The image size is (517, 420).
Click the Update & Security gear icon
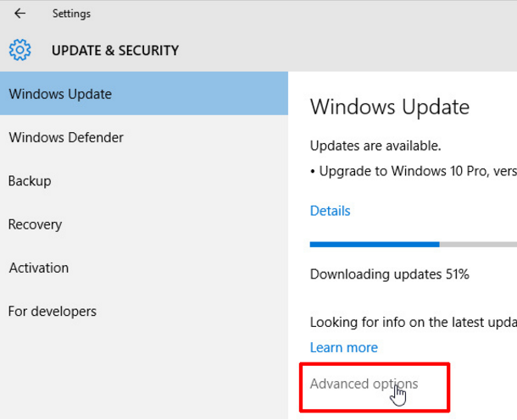[20, 50]
